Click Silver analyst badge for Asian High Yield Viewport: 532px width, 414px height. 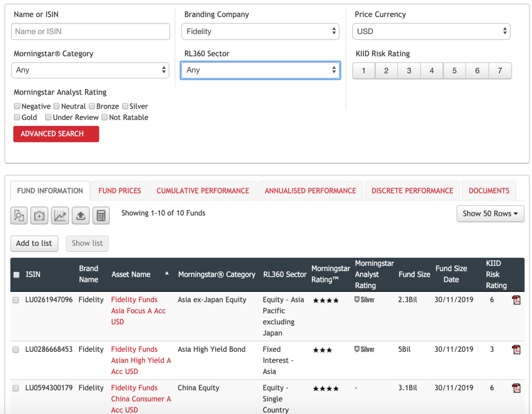[x=364, y=350]
